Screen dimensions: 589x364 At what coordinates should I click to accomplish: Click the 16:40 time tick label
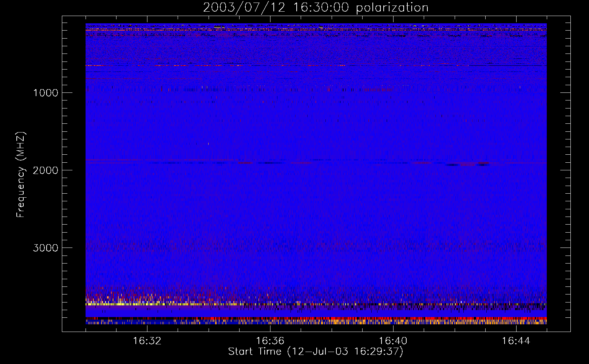pos(393,341)
